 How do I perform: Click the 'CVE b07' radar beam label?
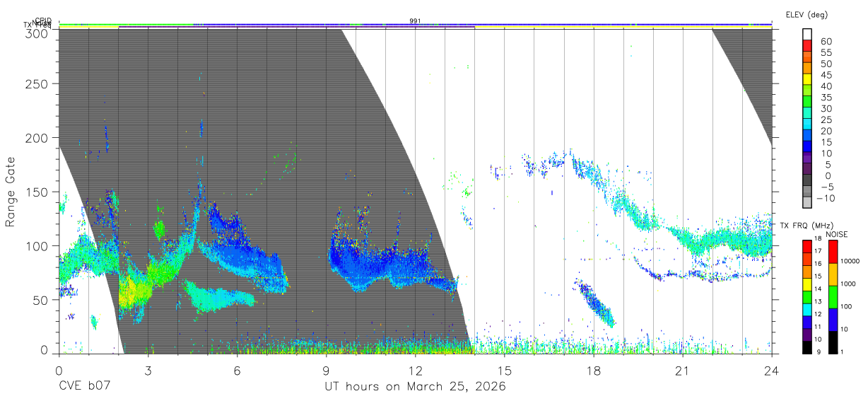[84, 386]
